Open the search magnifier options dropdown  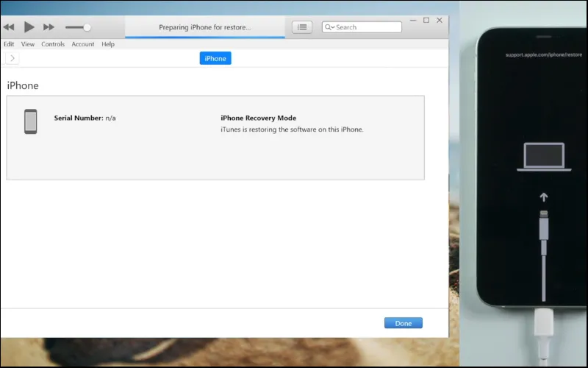(x=329, y=27)
